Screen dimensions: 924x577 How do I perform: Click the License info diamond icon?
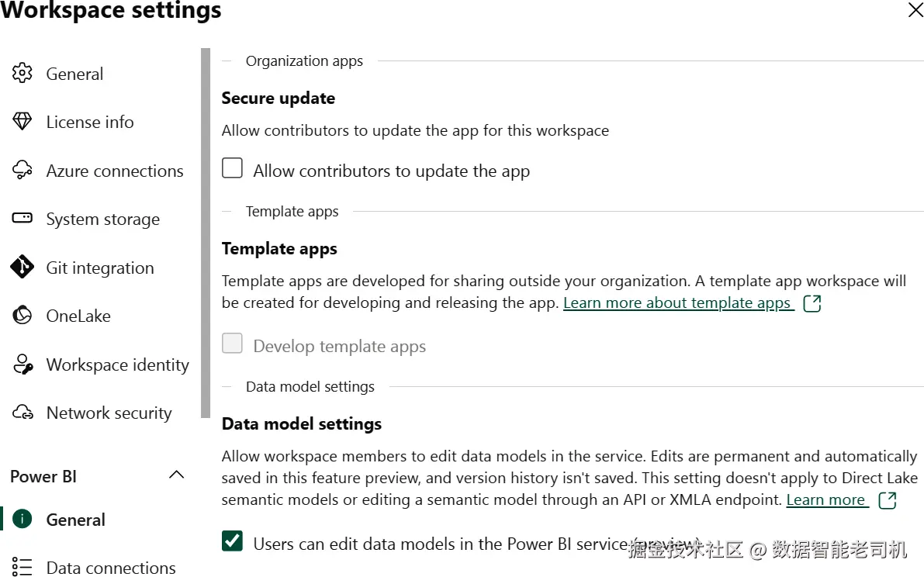[22, 122]
